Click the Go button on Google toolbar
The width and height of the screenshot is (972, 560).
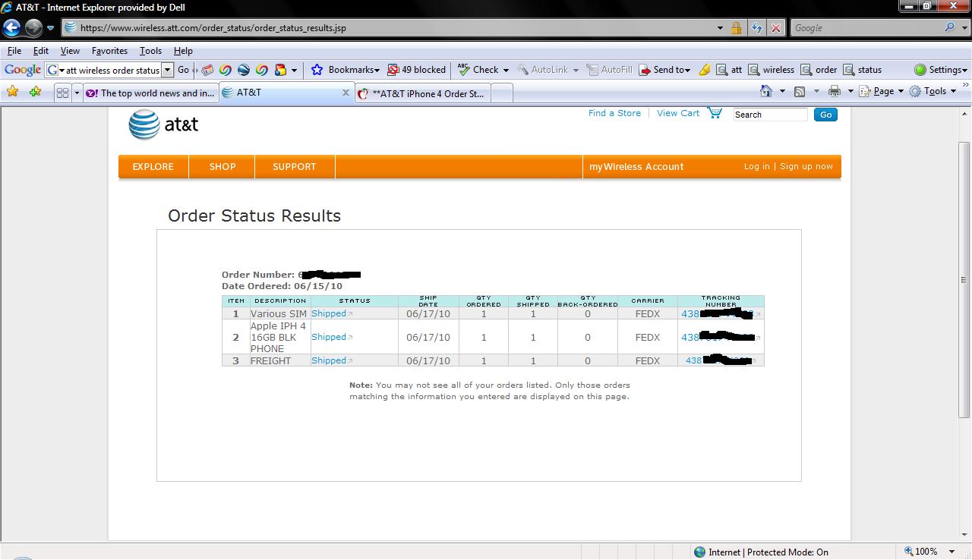[x=183, y=70]
